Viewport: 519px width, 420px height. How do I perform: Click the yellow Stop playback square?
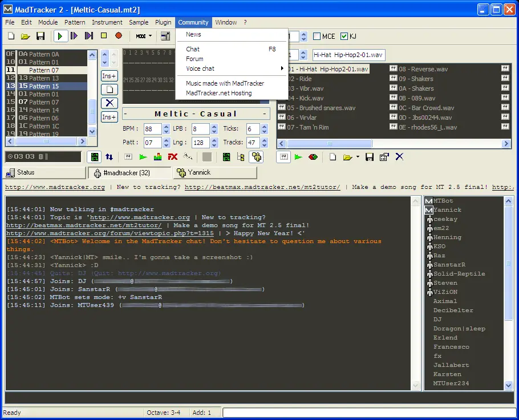104,36
